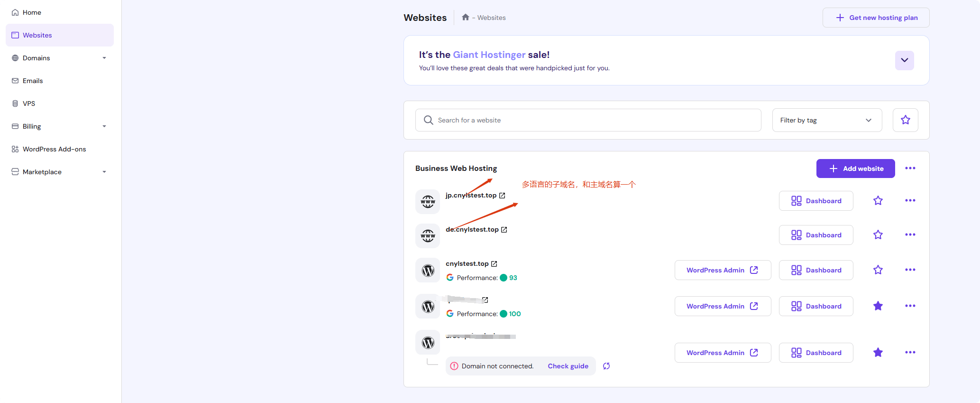Click the cnylstest.top WordPress logo icon
980x403 pixels.
(428, 270)
